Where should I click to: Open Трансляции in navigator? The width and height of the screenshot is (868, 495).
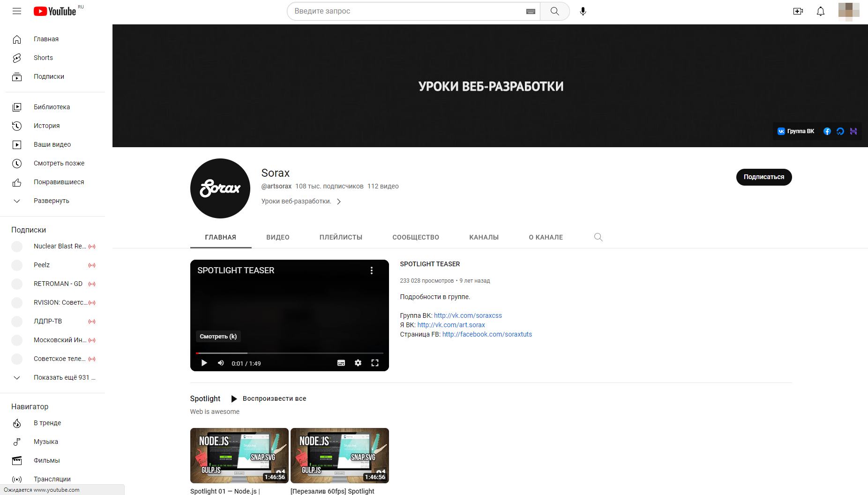52,479
